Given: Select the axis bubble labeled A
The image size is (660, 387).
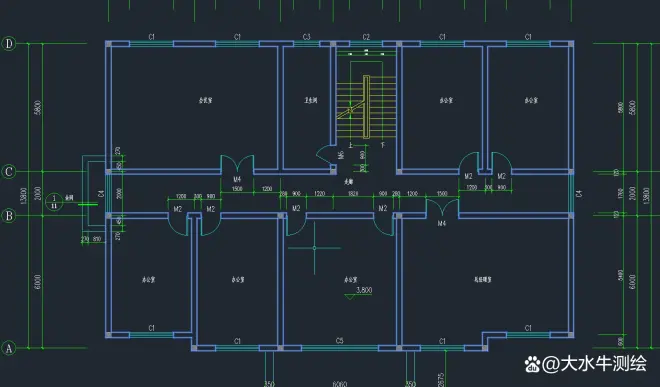Looking at the screenshot, I should click(x=9, y=348).
